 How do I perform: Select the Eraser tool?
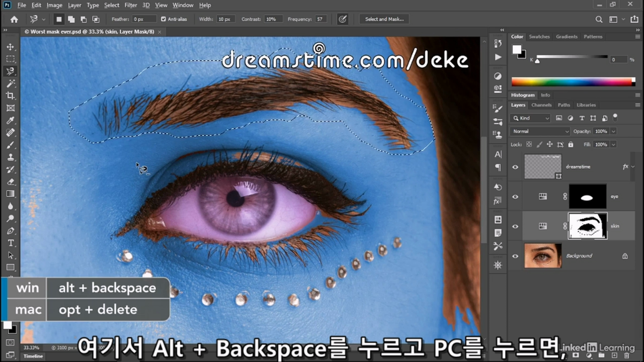(x=11, y=182)
